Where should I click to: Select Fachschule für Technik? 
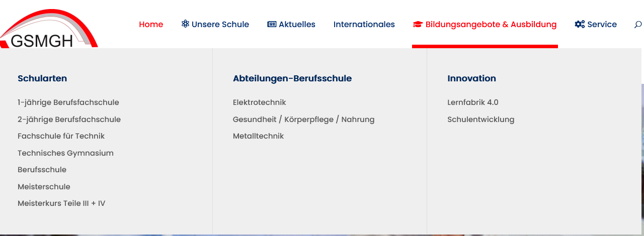click(x=61, y=136)
